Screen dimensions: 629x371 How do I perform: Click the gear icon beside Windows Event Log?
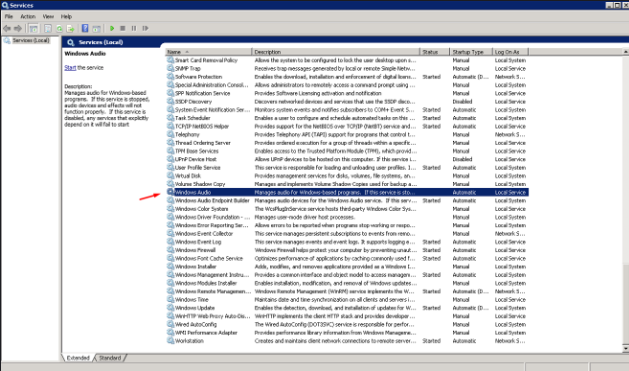pos(170,241)
